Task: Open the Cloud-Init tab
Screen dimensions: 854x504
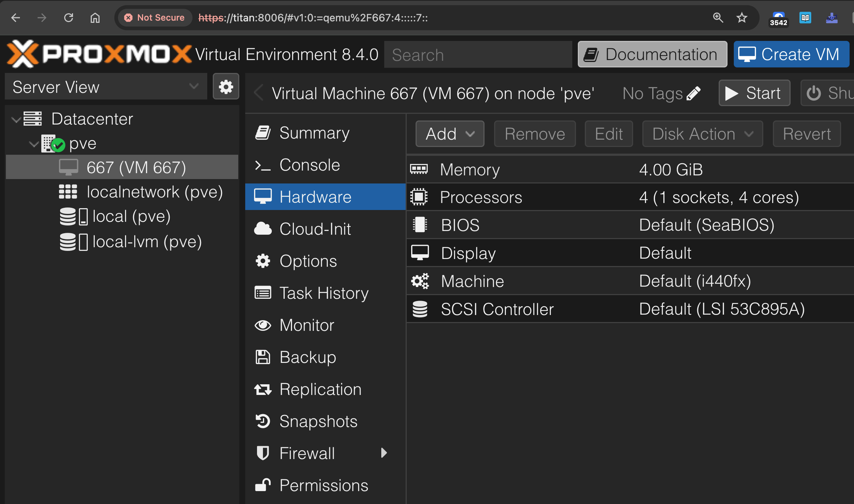Action: (x=325, y=229)
